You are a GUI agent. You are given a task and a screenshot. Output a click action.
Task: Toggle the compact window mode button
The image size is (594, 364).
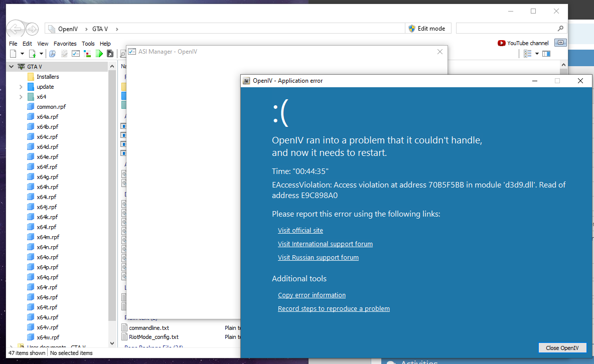click(x=561, y=43)
